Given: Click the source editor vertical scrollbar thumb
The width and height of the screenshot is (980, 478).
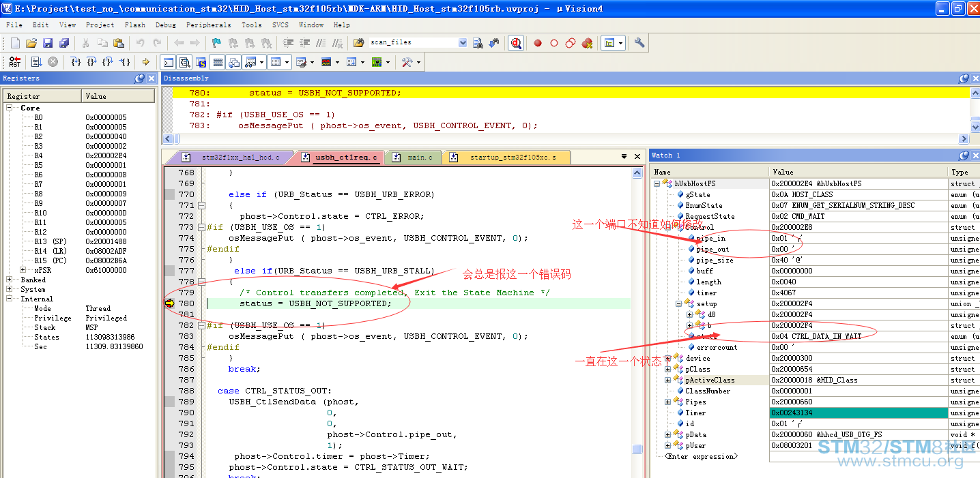Looking at the screenshot, I should [x=637, y=449].
